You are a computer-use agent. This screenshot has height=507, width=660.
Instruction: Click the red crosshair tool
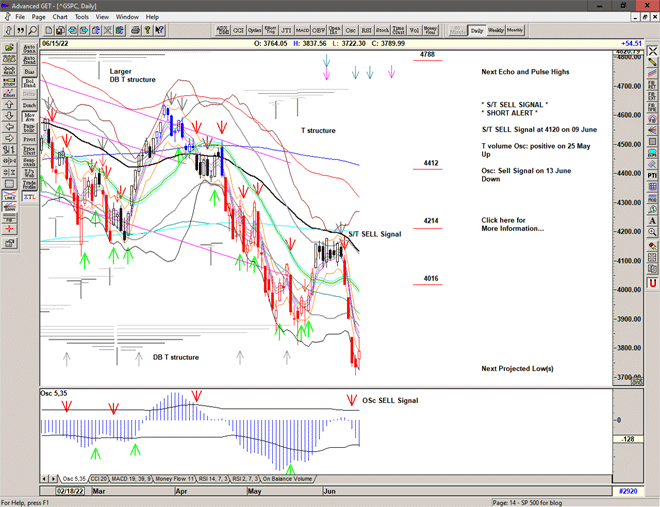click(x=9, y=229)
